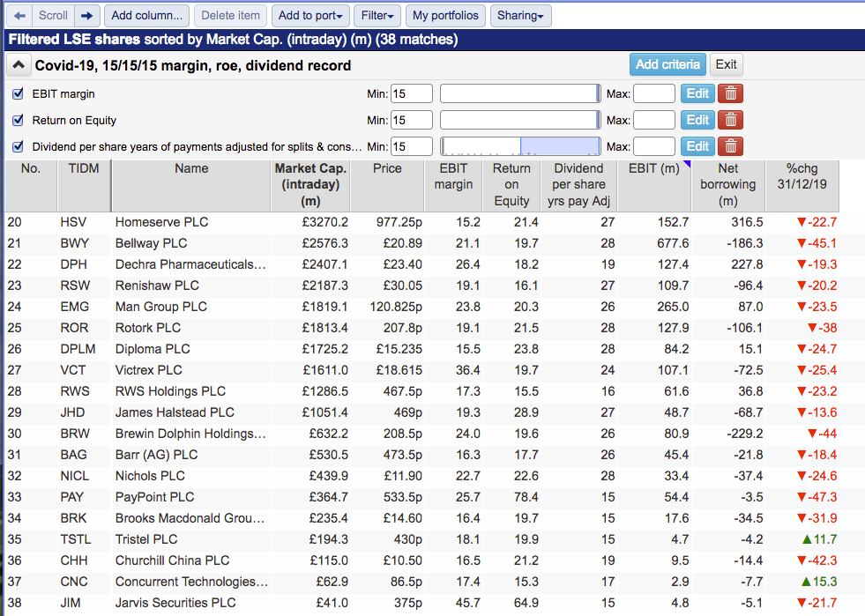865x616 pixels.
Task: Click the Delete item button
Action: tap(231, 16)
